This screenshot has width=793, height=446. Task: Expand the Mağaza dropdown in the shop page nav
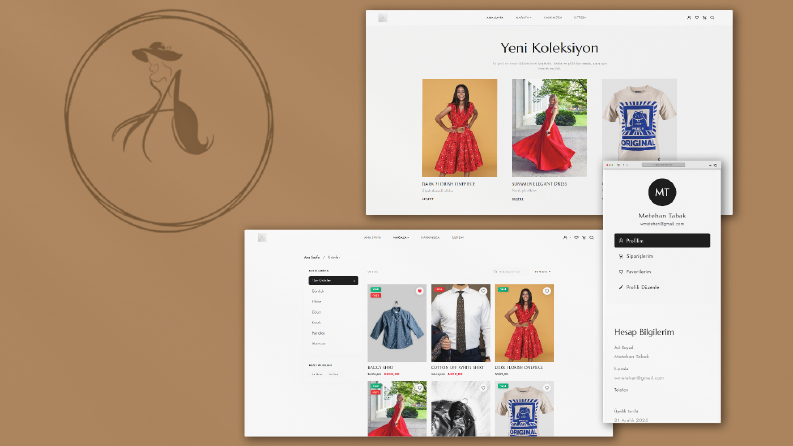[401, 237]
